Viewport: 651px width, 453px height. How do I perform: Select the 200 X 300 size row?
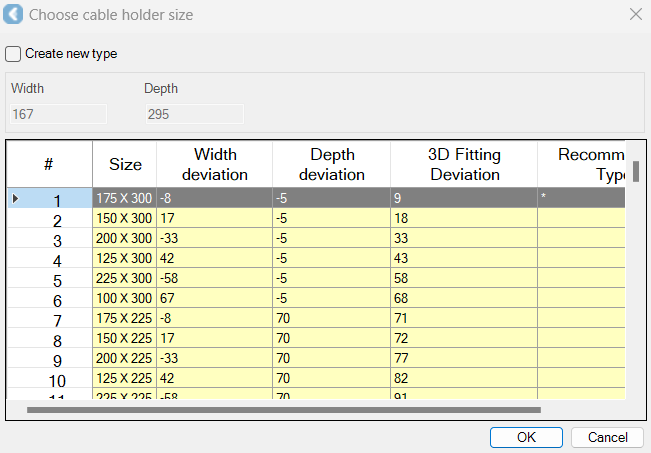[124, 238]
